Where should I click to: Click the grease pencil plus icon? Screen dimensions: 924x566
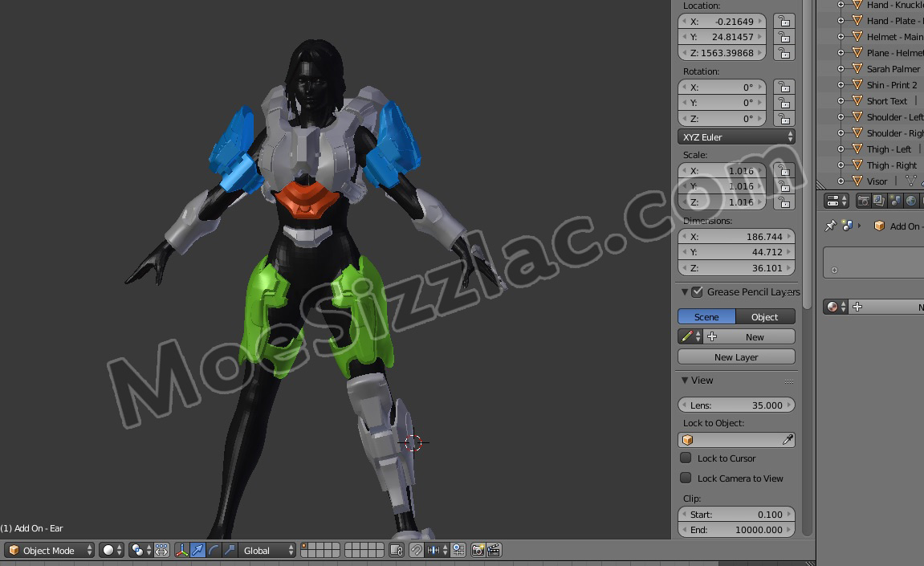coord(712,336)
